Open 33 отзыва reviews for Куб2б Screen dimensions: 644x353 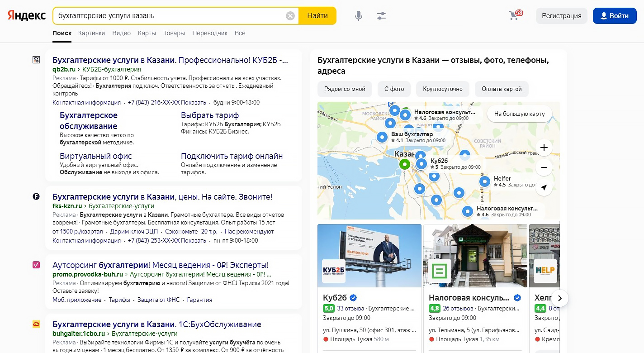(x=350, y=309)
